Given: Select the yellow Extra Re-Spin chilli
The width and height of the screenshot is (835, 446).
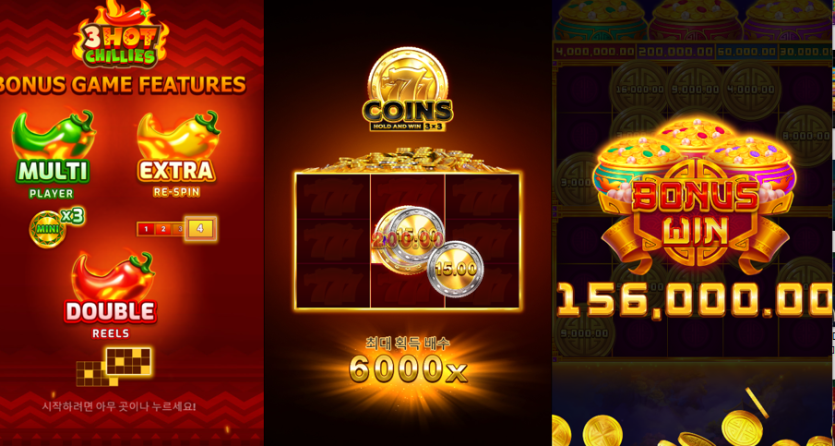Looking at the screenshot, I should tap(178, 135).
